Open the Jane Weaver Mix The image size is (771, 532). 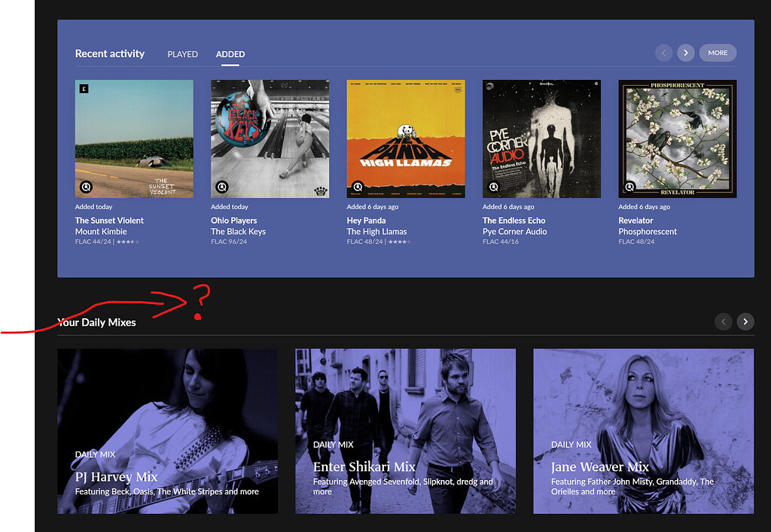click(x=643, y=431)
